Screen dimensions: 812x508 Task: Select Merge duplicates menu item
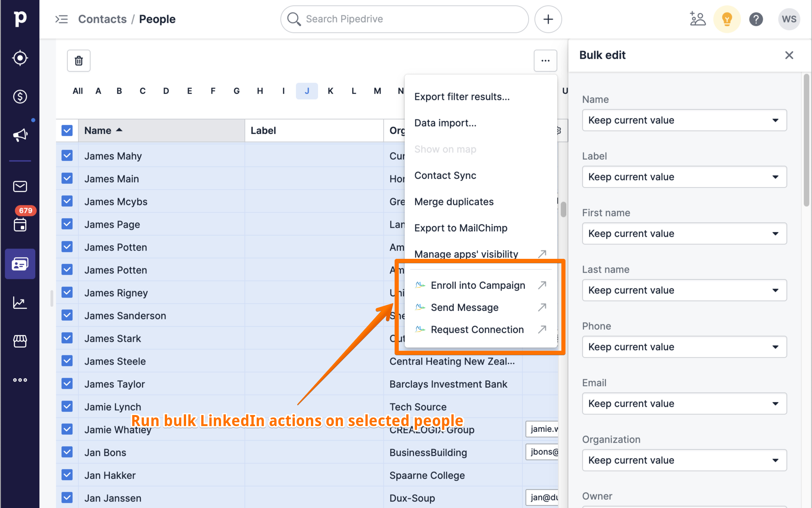click(x=454, y=202)
